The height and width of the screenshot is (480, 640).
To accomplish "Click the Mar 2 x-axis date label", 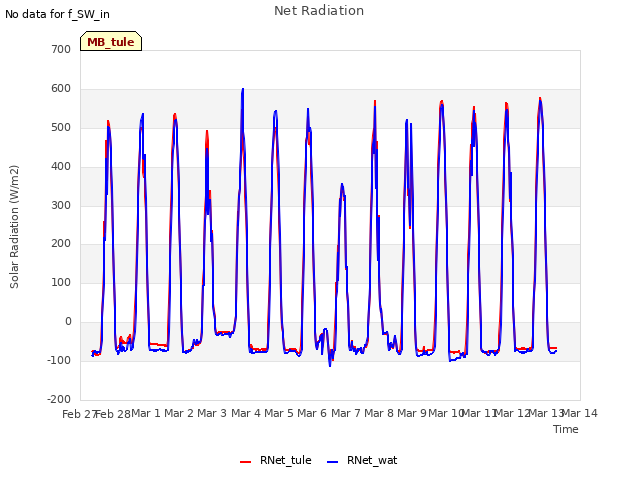I will (x=179, y=413).
